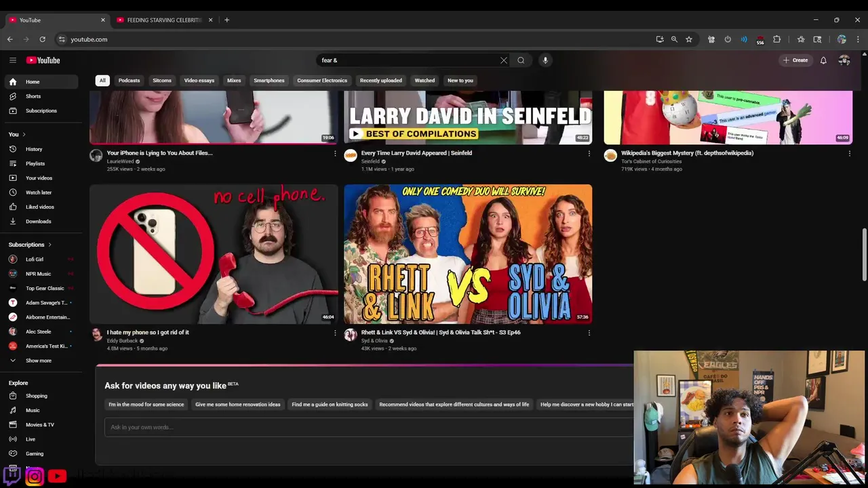Open options for 'I hate my phone' video

coord(335,333)
